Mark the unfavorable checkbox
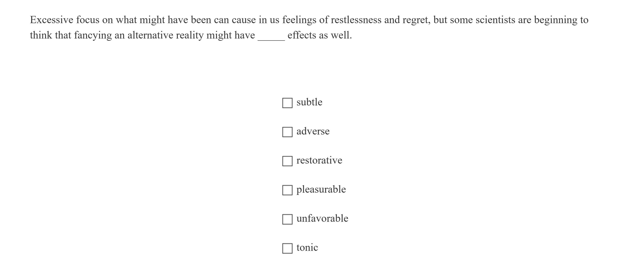The width and height of the screenshot is (644, 260). 287,219
